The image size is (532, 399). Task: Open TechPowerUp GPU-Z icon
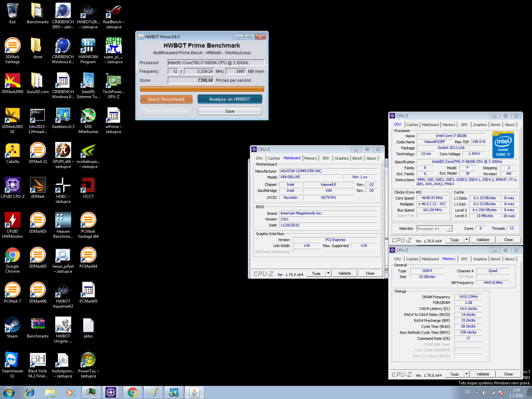click(x=113, y=85)
